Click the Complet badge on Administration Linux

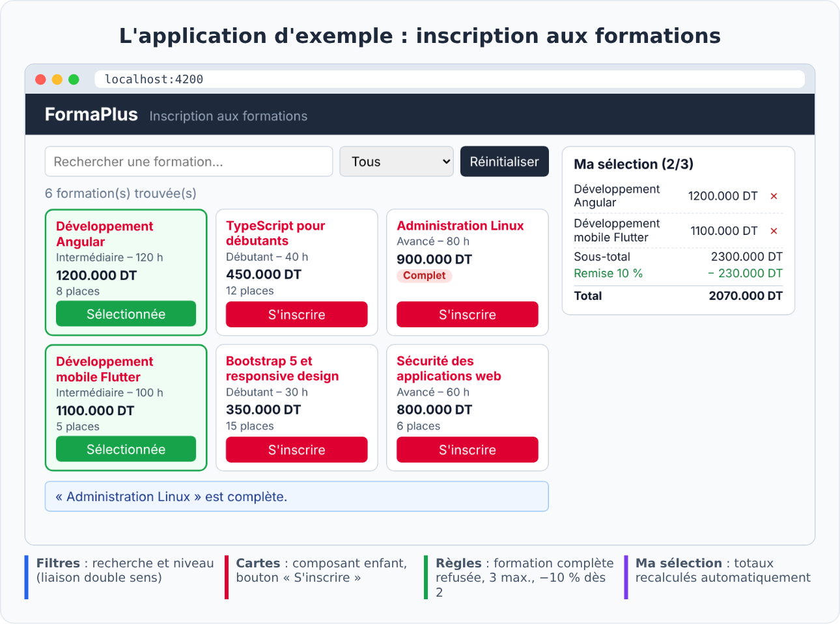click(x=425, y=275)
